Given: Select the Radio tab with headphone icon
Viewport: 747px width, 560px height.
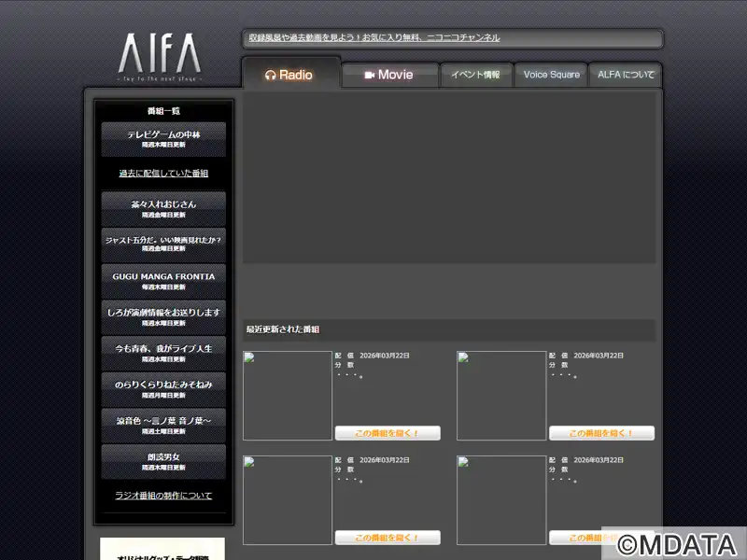Looking at the screenshot, I should (x=289, y=75).
